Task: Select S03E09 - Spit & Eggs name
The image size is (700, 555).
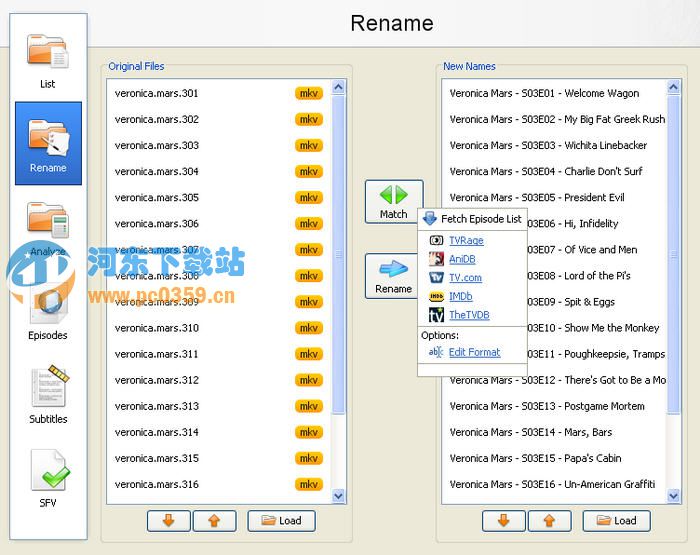Action: point(596,302)
